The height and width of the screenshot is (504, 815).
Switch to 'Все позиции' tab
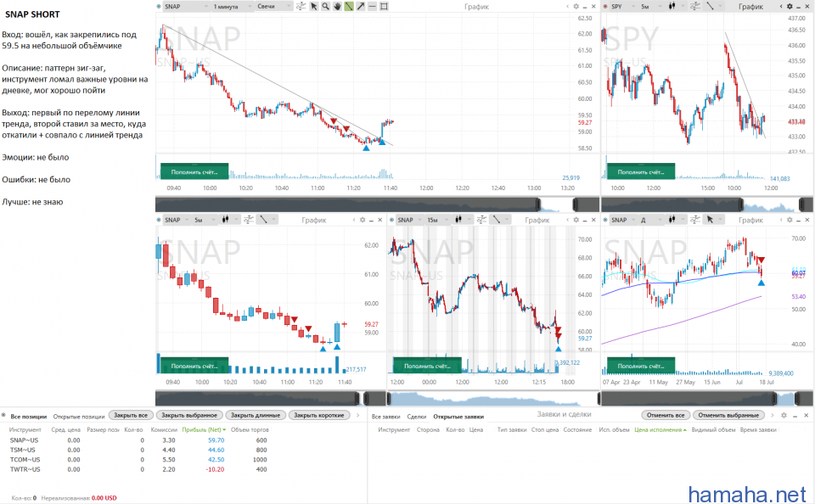pos(29,417)
